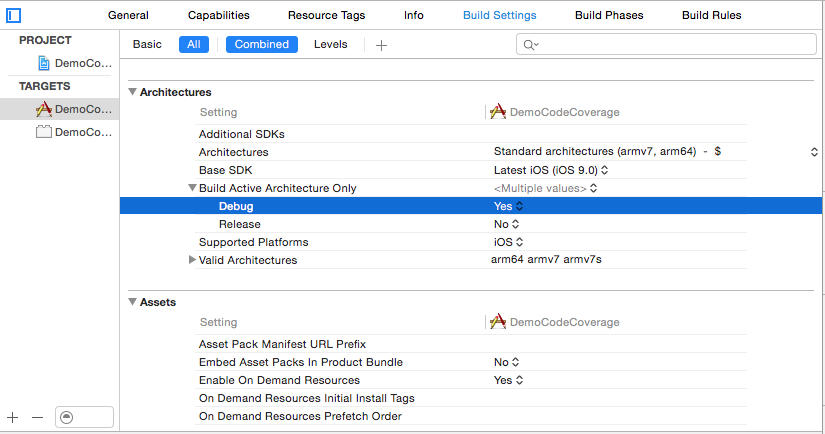Click the search magnifier icon
Viewport: 825px width, 434px height.
[x=529, y=45]
